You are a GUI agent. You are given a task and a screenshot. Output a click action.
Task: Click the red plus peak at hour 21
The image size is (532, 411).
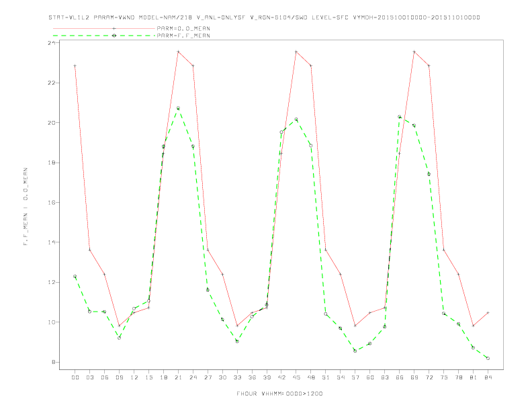coord(178,52)
